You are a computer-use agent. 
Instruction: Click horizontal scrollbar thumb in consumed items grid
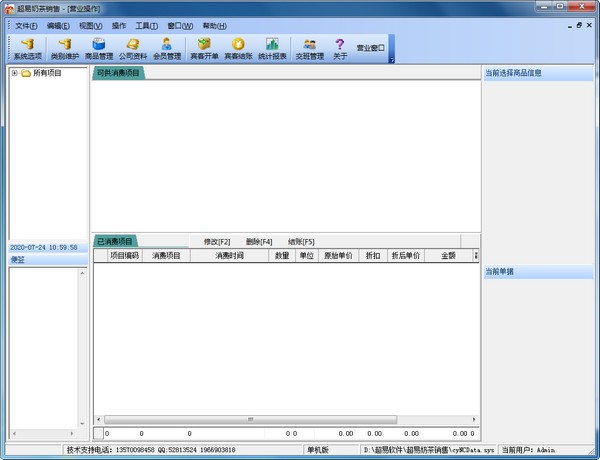pos(251,420)
